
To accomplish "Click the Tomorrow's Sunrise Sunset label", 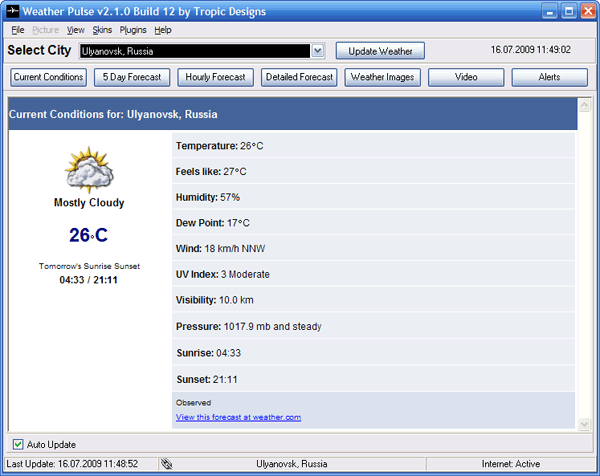I will pyautogui.click(x=89, y=266).
